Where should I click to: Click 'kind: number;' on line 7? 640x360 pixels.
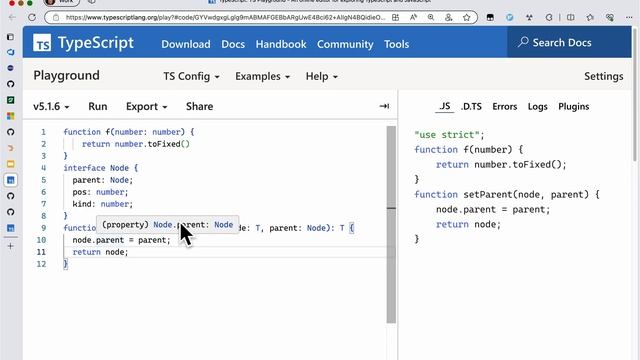(x=102, y=204)
